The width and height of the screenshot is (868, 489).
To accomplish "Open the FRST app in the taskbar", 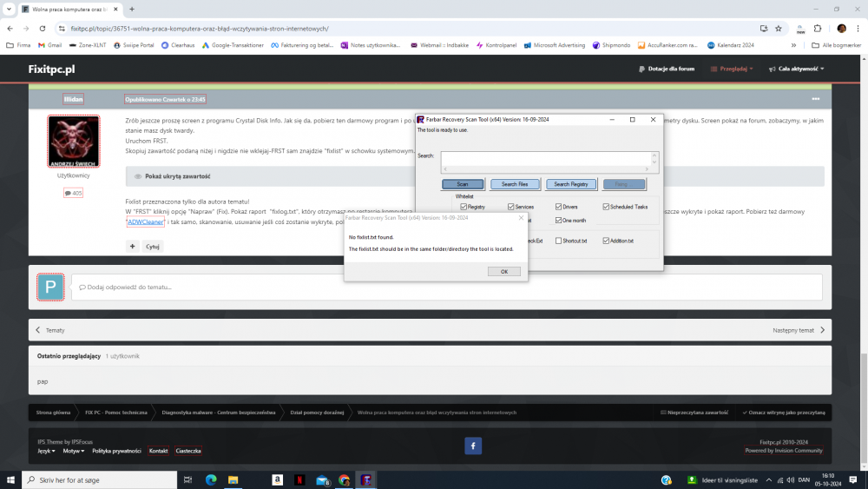I will pos(367,479).
